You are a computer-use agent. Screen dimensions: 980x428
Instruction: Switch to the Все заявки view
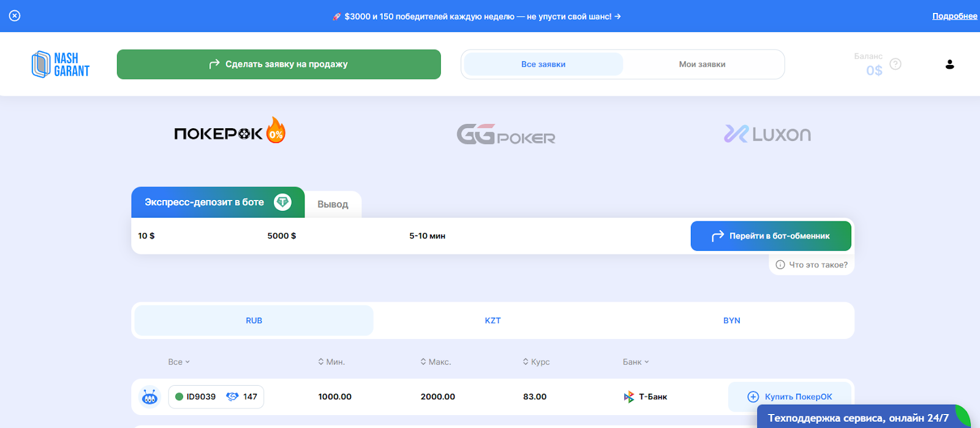[x=543, y=64]
